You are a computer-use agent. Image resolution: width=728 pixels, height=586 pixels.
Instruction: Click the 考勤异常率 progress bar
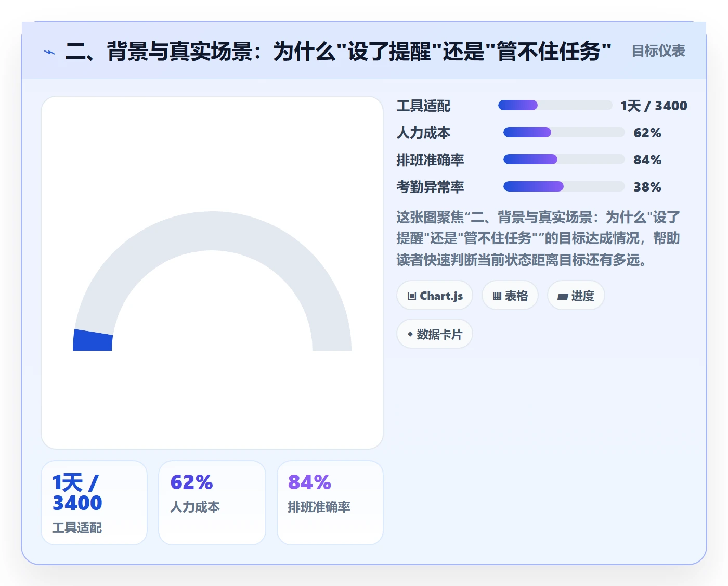[564, 187]
